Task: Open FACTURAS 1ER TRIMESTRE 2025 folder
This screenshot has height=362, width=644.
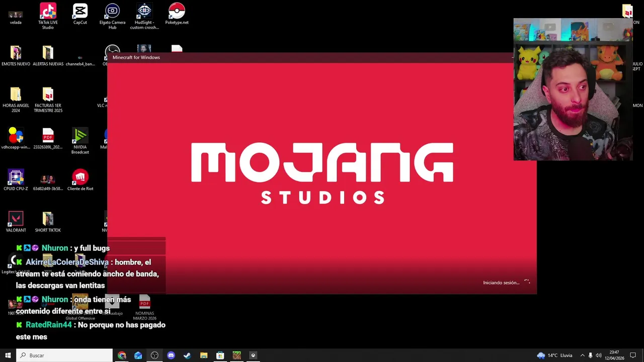Action: click(x=48, y=100)
